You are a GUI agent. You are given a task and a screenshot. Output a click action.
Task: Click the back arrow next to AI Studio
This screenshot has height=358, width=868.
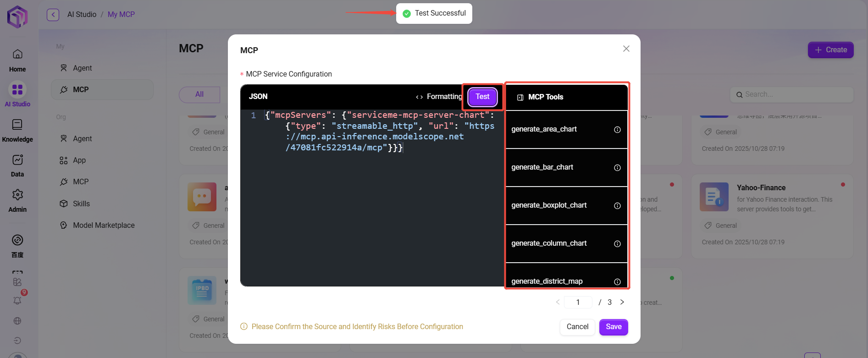pyautogui.click(x=53, y=15)
